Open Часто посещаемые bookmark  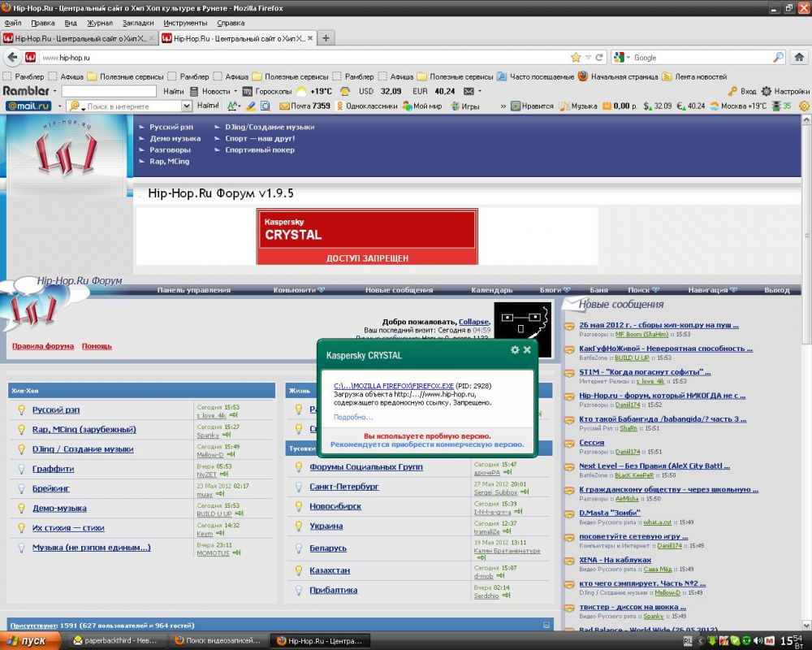[x=535, y=76]
